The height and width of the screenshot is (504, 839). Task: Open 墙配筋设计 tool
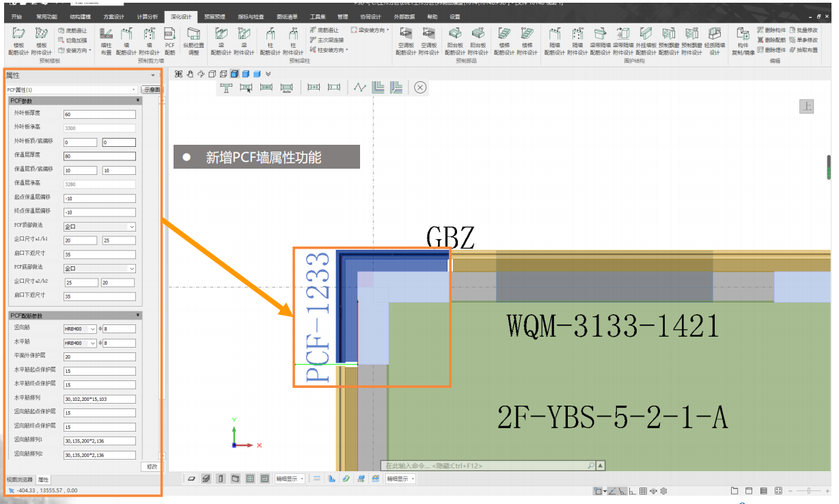(127, 41)
